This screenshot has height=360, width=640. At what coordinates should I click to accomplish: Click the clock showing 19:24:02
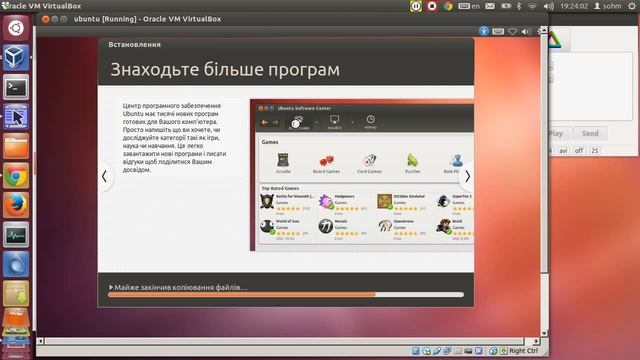[x=574, y=6]
